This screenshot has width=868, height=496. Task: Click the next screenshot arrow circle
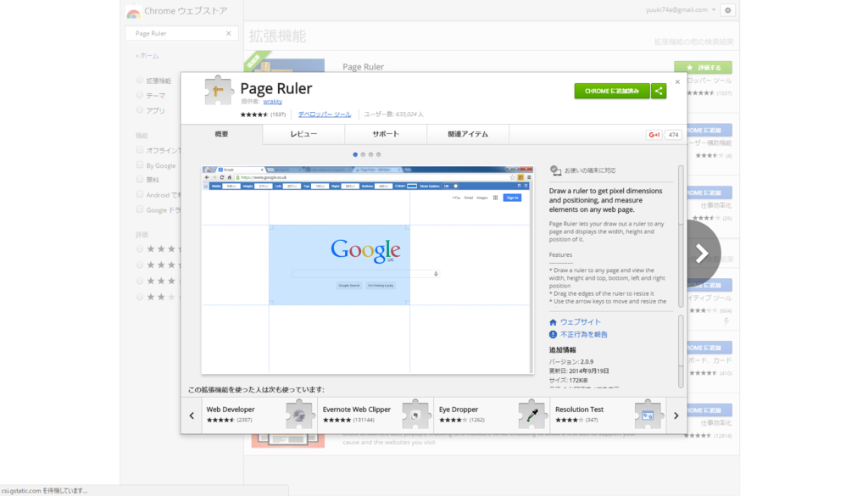point(701,253)
